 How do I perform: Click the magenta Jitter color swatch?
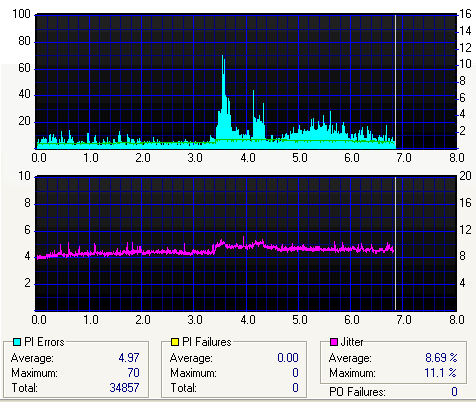coord(334,342)
